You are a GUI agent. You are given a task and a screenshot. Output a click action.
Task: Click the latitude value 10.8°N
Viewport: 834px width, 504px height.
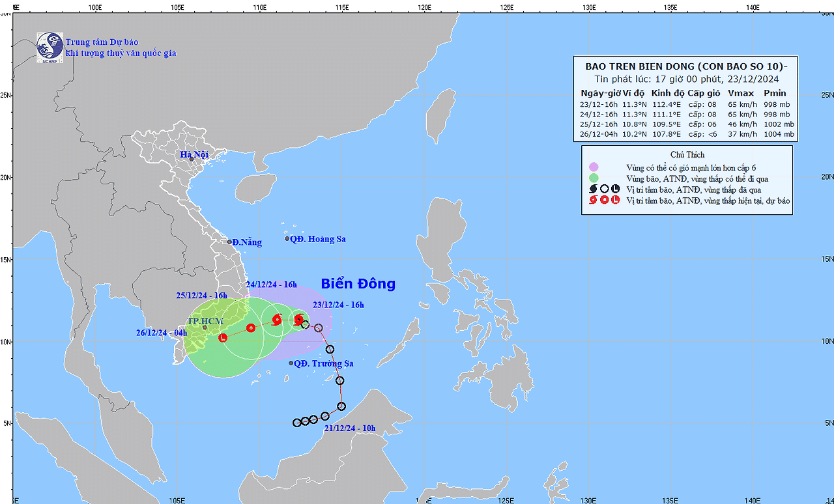635,124
